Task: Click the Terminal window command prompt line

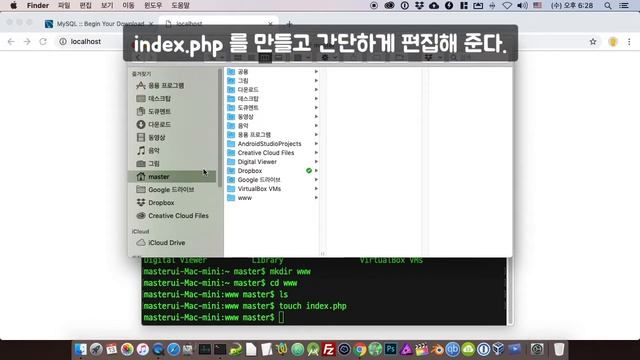Action: click(x=214, y=318)
